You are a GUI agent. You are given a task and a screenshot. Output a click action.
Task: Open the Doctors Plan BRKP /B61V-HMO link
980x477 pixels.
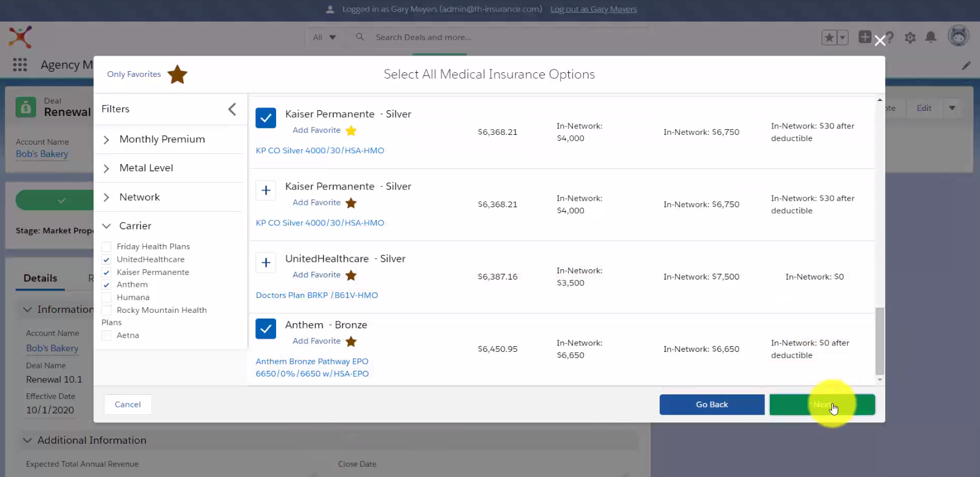[x=317, y=295]
